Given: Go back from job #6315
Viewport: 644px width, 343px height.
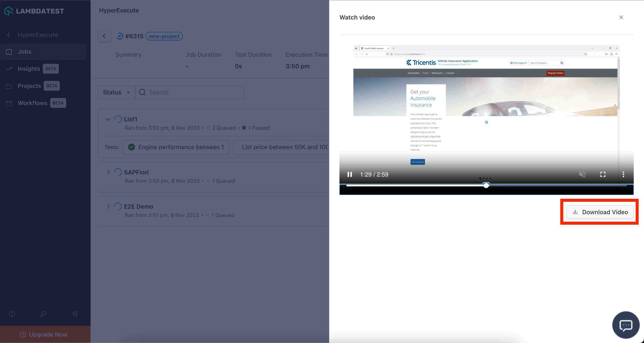Looking at the screenshot, I should (x=104, y=36).
